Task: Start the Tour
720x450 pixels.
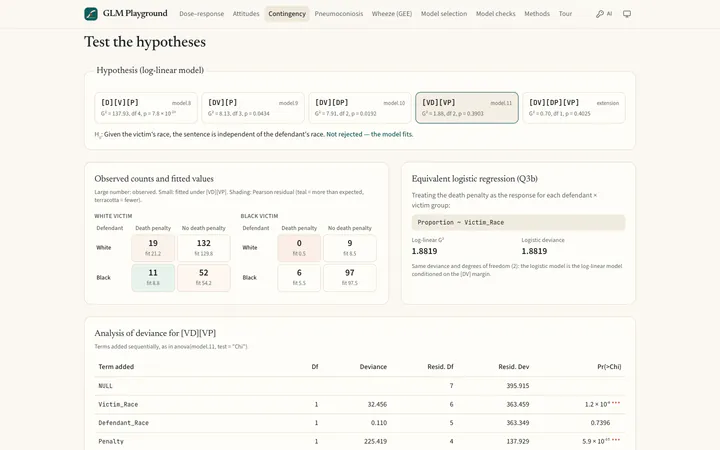Action: coord(565,14)
